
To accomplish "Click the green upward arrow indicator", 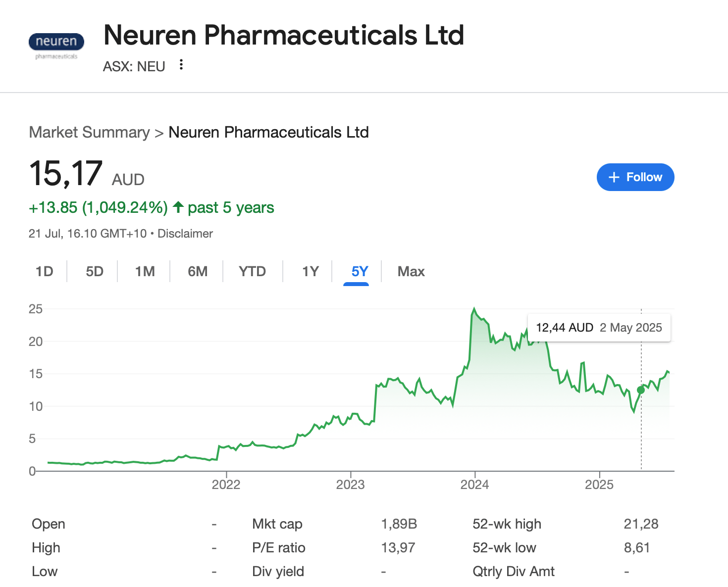I will [x=178, y=207].
